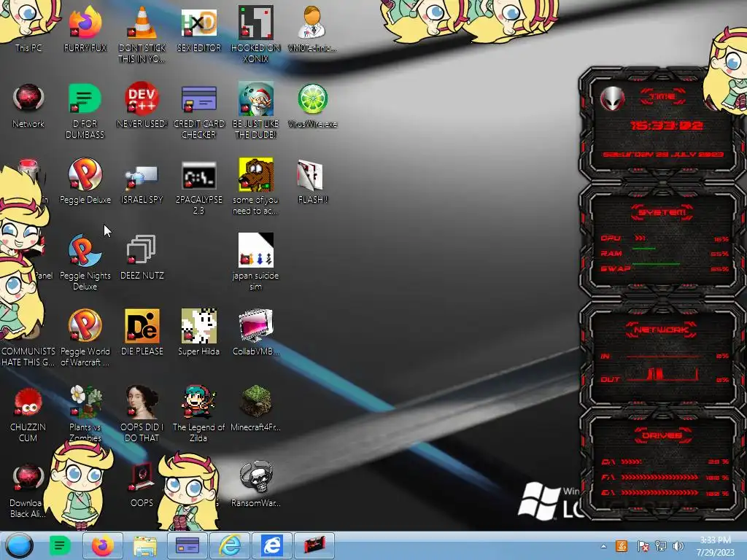747x560 pixels.
Task: Launch yellow-ring Internet Explorer taskbar icon
Action: tap(230, 545)
